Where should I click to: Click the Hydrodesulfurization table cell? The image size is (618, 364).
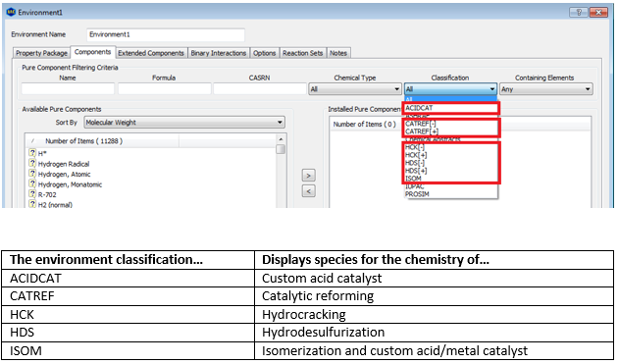tap(434, 332)
